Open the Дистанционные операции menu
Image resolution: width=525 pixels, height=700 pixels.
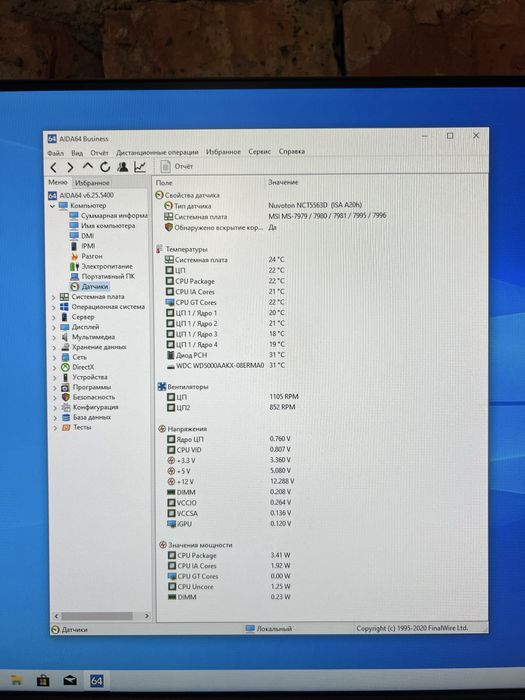[157, 152]
